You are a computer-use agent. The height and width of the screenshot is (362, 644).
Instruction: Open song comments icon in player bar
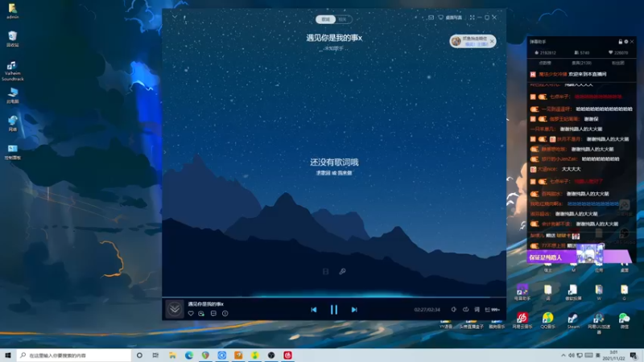pos(213,314)
